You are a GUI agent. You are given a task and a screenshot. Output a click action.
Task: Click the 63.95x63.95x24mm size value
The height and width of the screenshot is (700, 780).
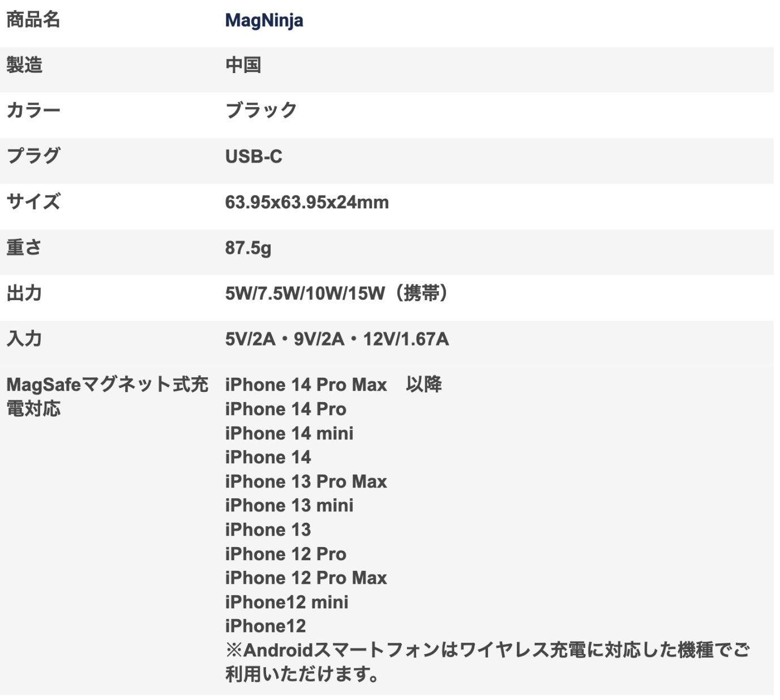click(x=307, y=202)
